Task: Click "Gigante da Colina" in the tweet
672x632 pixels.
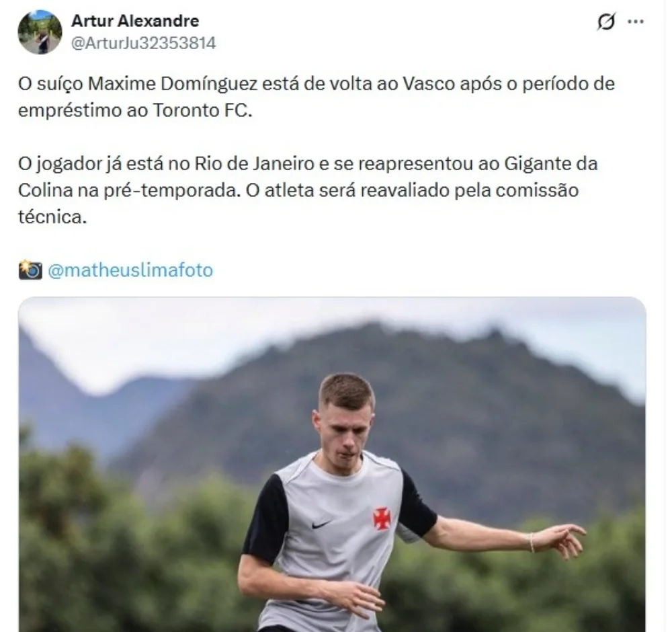Action: tap(308, 177)
